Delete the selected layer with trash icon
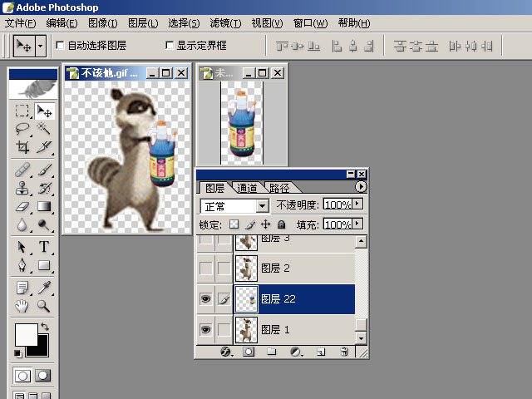 pos(344,352)
